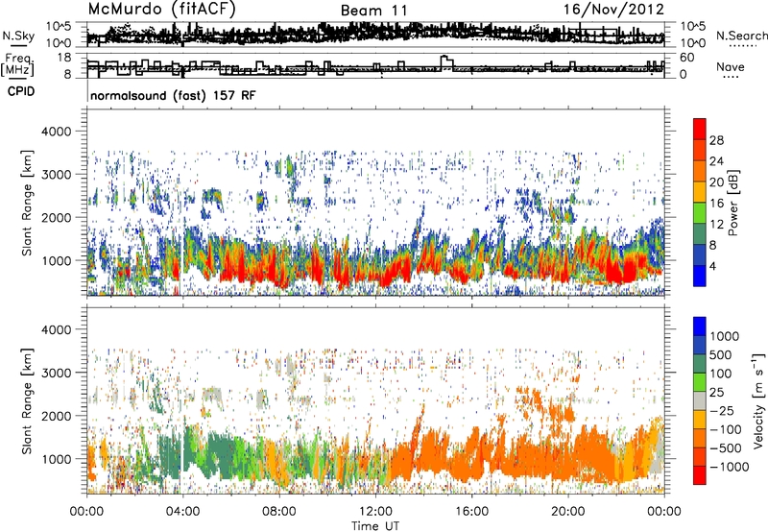Click the Power [dB] colorbar label
768x532 pixels.
point(732,203)
